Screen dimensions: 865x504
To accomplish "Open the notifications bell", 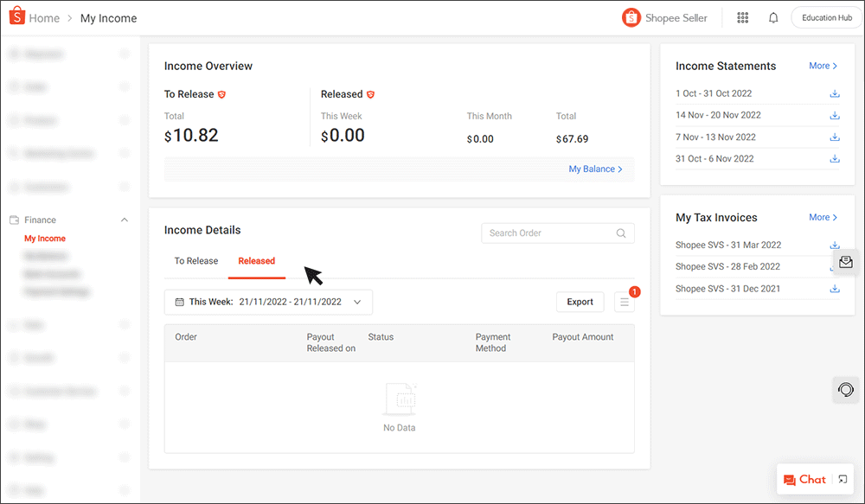I will click(x=772, y=17).
